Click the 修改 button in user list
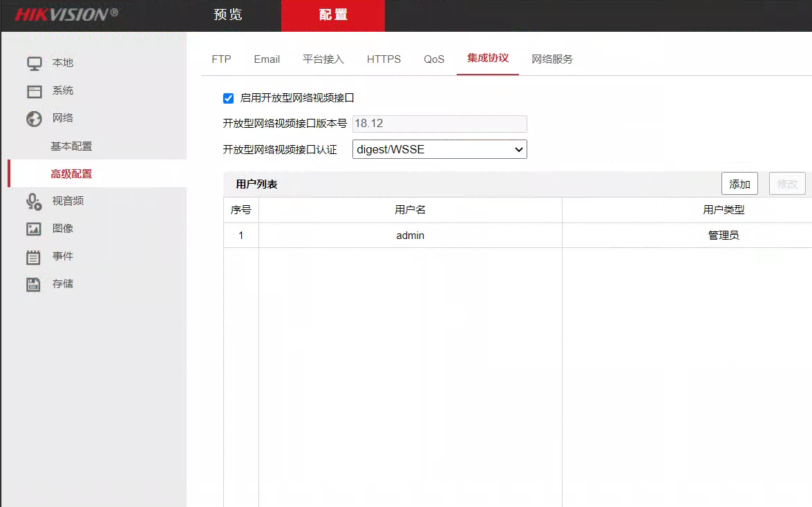Viewport: 812px width, 507px height. click(787, 184)
